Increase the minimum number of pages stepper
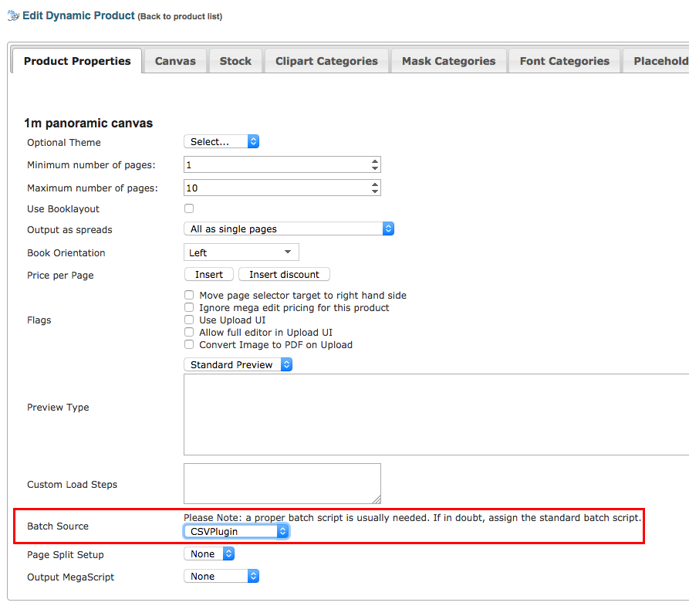 [x=375, y=161]
